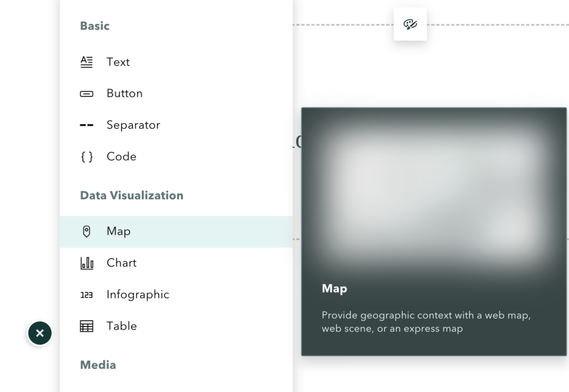Add a Chart block
This screenshot has height=392, width=569.
176,263
